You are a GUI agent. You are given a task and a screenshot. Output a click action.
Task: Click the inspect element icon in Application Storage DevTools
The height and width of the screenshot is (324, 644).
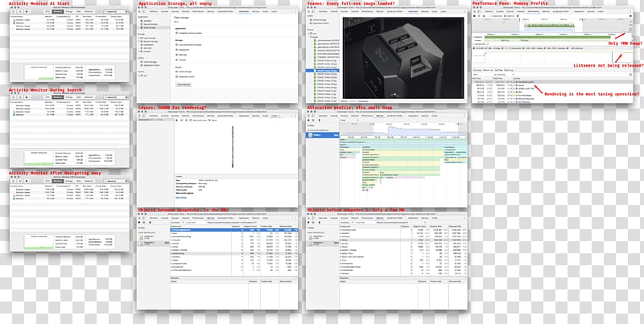pyautogui.click(x=139, y=12)
